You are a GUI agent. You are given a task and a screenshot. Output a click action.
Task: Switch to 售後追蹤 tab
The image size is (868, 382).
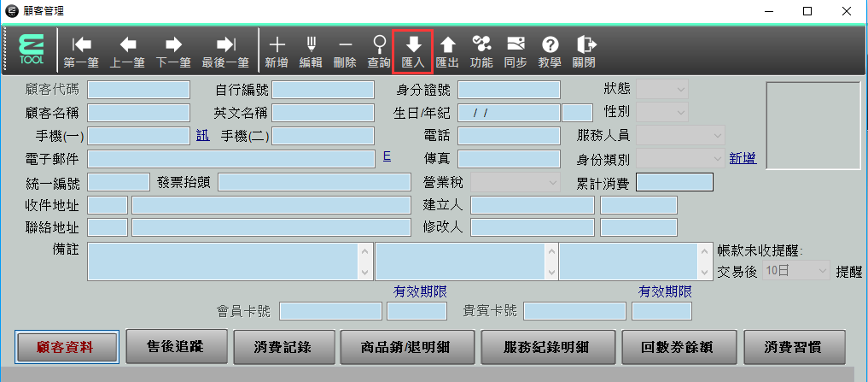coord(175,346)
